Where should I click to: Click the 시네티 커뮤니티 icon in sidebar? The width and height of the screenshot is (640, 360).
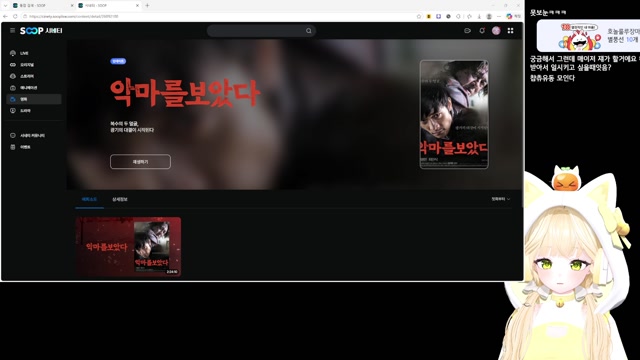tap(13, 136)
